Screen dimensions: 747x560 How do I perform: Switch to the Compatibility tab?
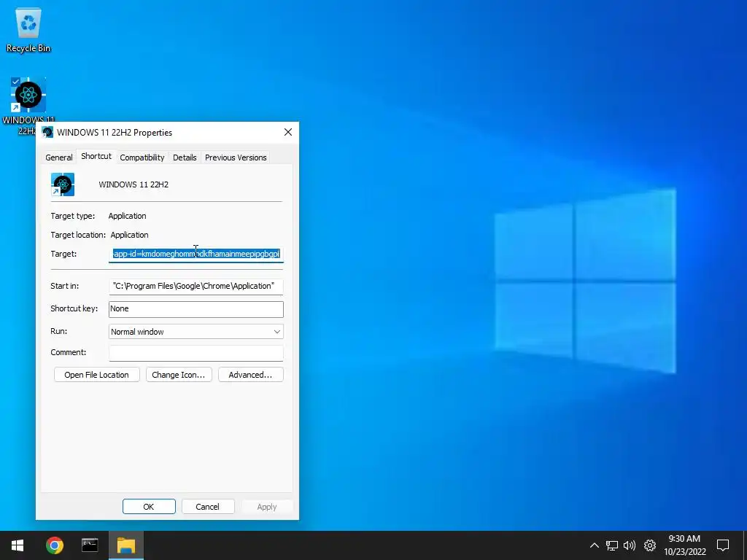(142, 157)
